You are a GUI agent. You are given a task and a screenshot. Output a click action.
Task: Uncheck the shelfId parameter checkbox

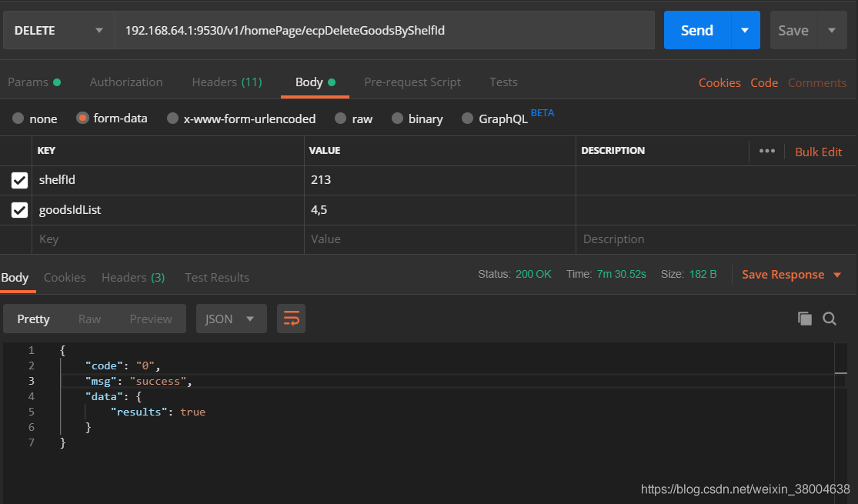click(x=20, y=180)
